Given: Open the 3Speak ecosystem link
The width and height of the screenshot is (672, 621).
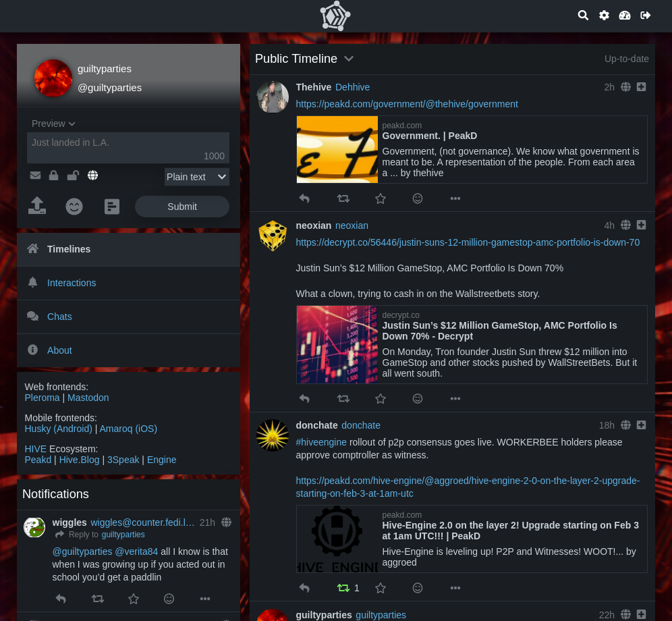Looking at the screenshot, I should pyautogui.click(x=123, y=460).
